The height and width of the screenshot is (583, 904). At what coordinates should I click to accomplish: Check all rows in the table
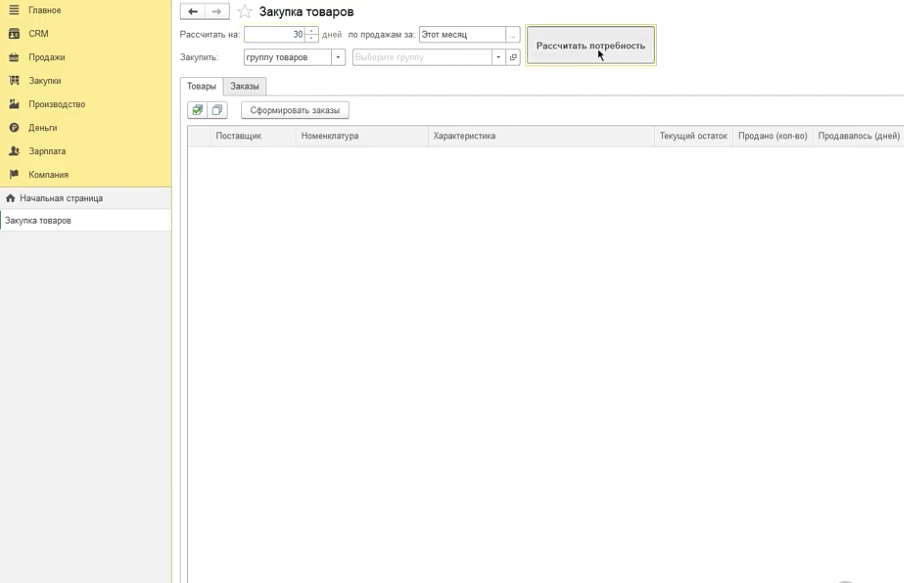point(197,110)
